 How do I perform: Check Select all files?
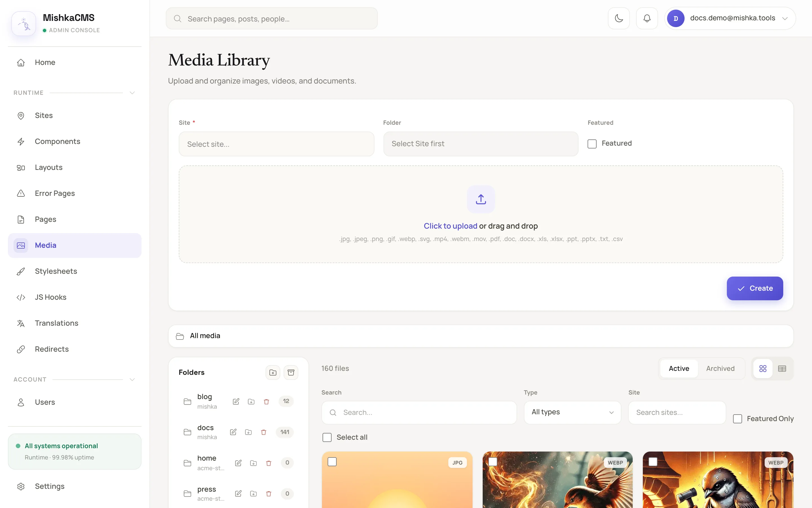pos(327,437)
